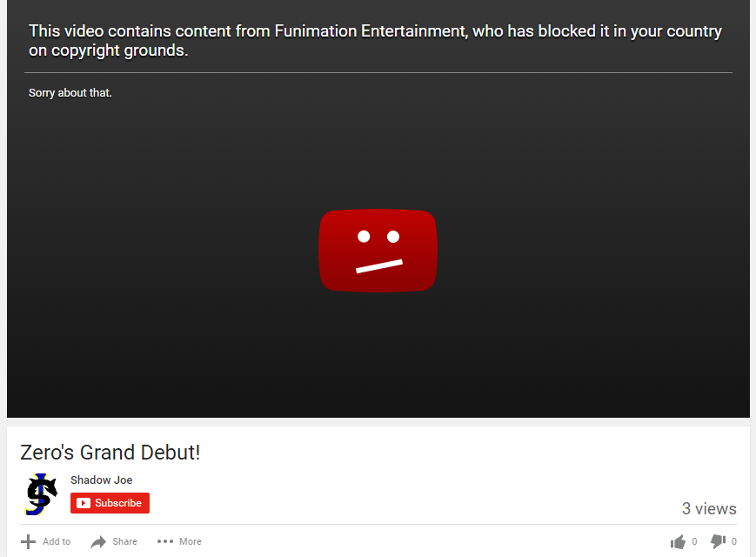The height and width of the screenshot is (557, 756).
Task: Like the video with thumbs up icon
Action: tap(678, 542)
